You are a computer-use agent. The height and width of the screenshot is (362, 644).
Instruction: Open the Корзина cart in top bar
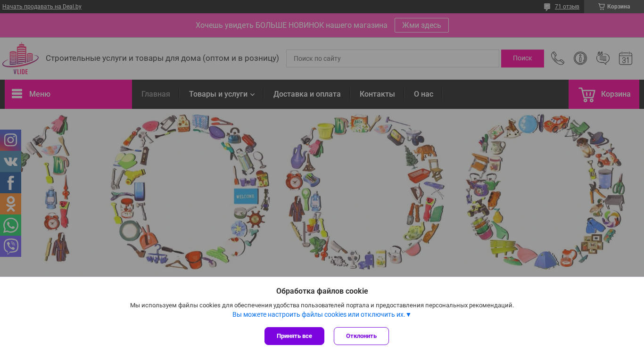(x=614, y=7)
